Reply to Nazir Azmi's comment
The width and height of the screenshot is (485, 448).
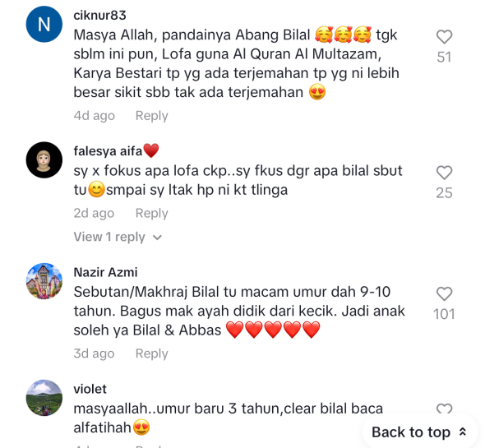pos(151,353)
